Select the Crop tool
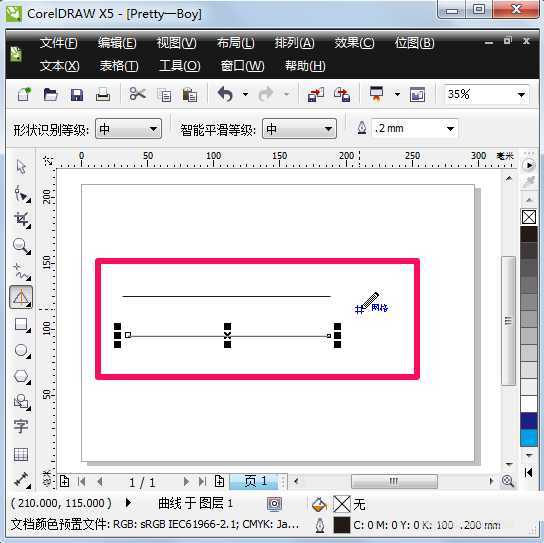This screenshot has width=544, height=543. coord(22,220)
